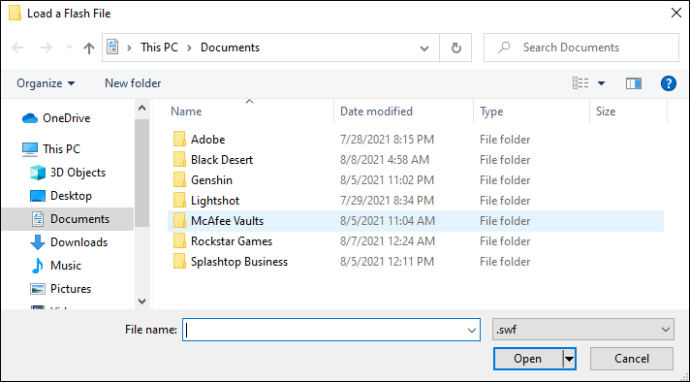Expand the File name dropdown arrow
690x382 pixels.
point(472,330)
